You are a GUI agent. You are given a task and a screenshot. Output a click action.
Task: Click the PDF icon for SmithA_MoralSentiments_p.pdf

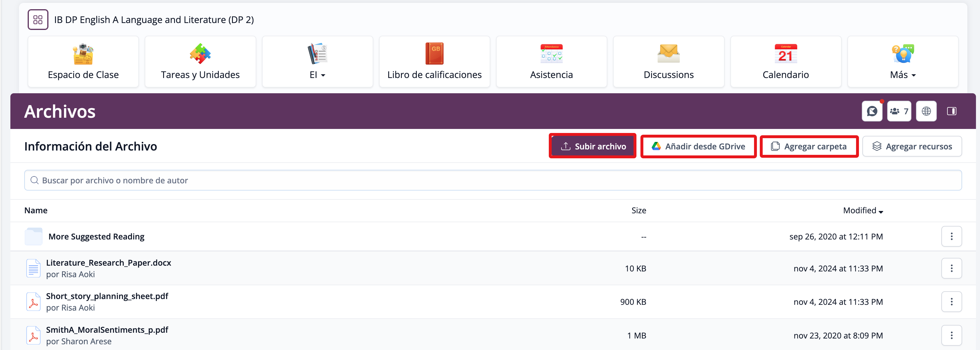point(33,335)
